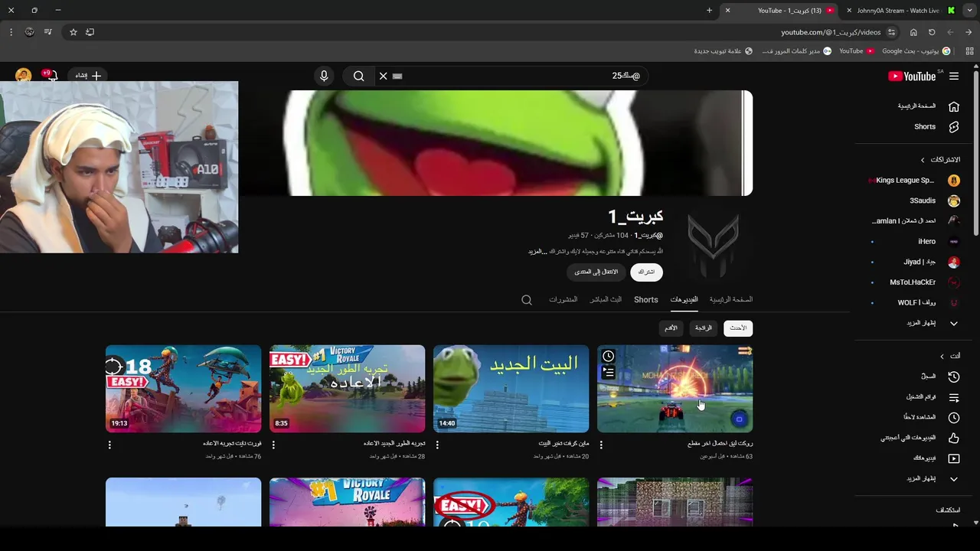Select the Videos (الفيديوهات) tab
The image size is (980, 551).
point(684,299)
